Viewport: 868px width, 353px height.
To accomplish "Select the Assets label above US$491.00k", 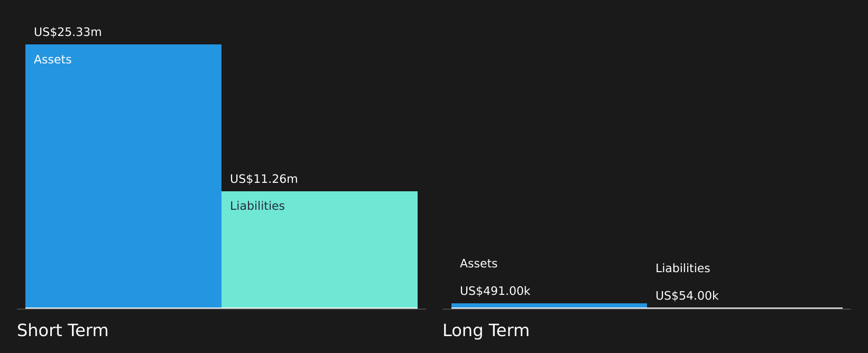I will 478,264.
